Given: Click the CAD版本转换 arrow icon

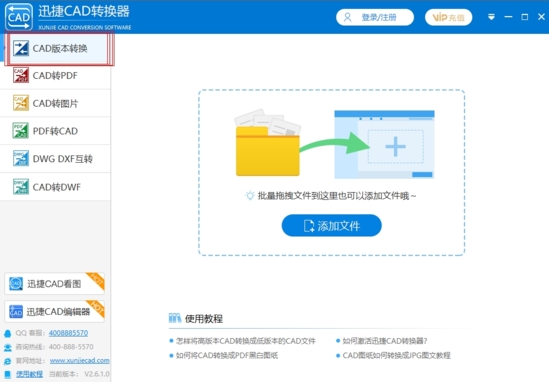Looking at the screenshot, I should point(21,48).
